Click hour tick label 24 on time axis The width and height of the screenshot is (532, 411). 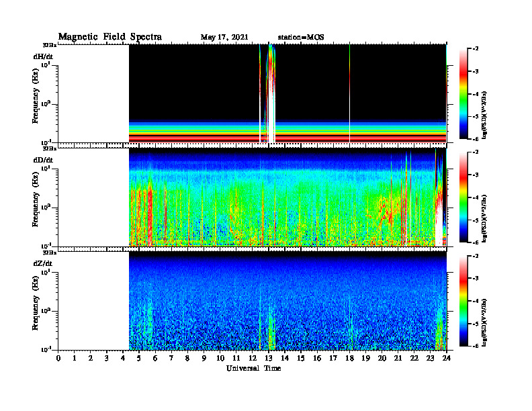point(447,359)
